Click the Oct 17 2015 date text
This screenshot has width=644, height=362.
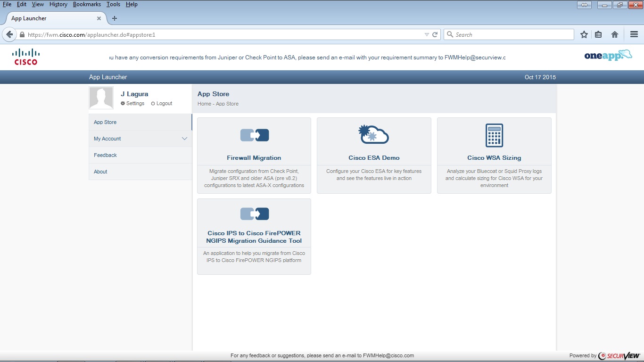click(540, 77)
